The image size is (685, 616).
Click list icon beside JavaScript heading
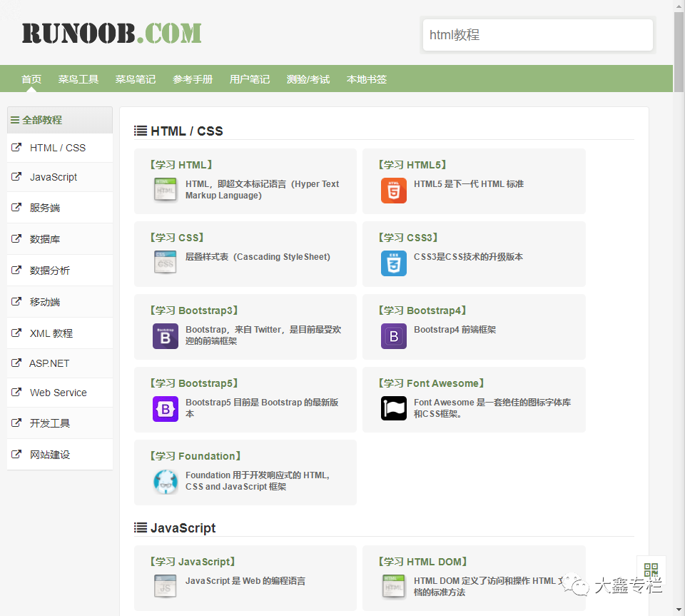click(141, 527)
